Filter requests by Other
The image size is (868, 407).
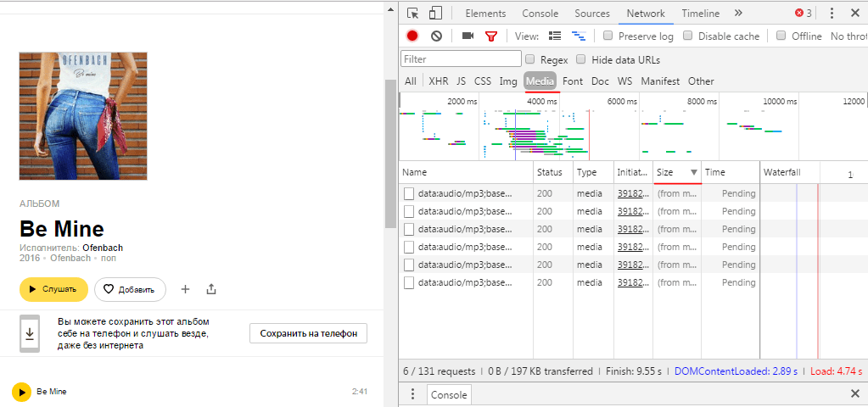[701, 81]
